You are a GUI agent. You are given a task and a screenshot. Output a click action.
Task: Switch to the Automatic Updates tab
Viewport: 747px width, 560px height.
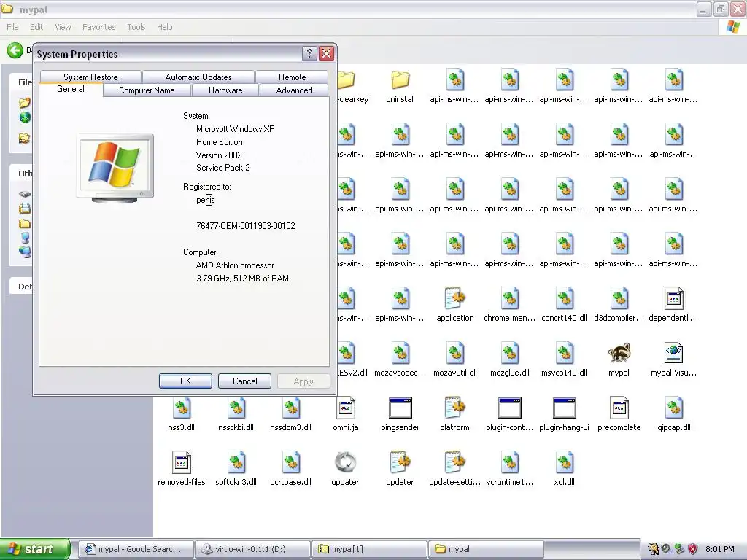point(198,77)
